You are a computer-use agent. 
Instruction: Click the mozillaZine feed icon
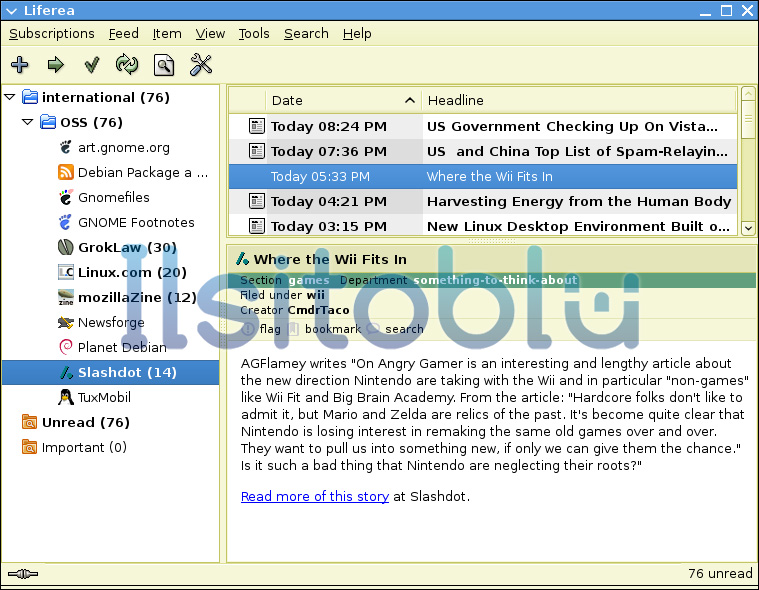(x=65, y=297)
